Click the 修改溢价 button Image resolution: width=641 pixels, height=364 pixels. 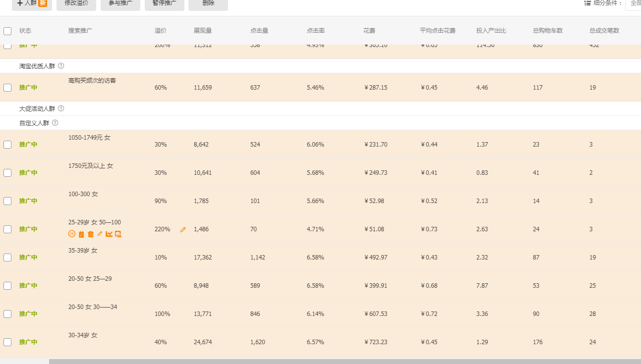tap(76, 4)
